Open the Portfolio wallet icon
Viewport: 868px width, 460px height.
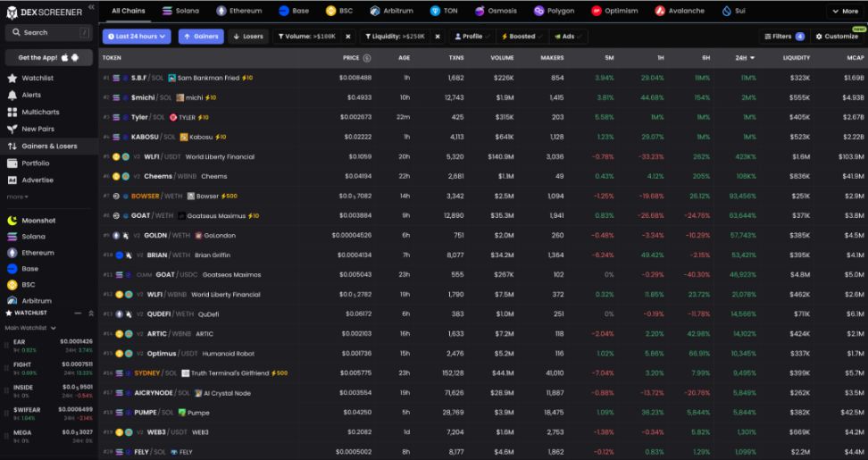[x=13, y=163]
